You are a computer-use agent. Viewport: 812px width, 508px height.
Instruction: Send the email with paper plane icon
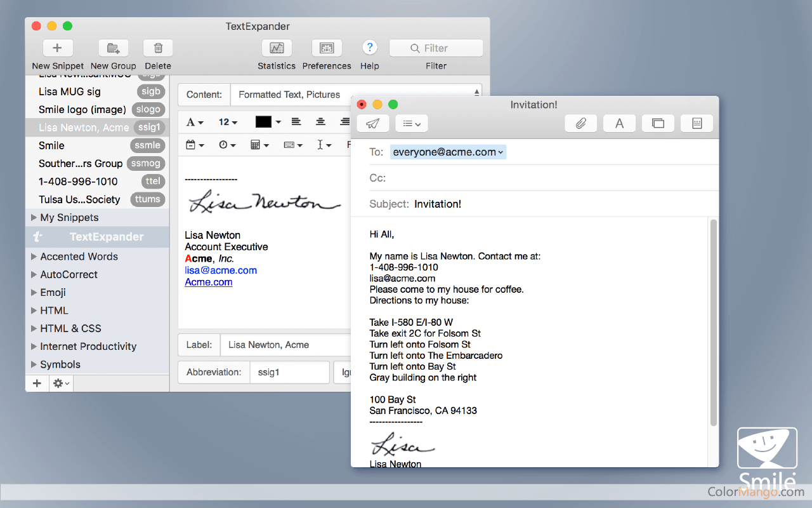(373, 123)
